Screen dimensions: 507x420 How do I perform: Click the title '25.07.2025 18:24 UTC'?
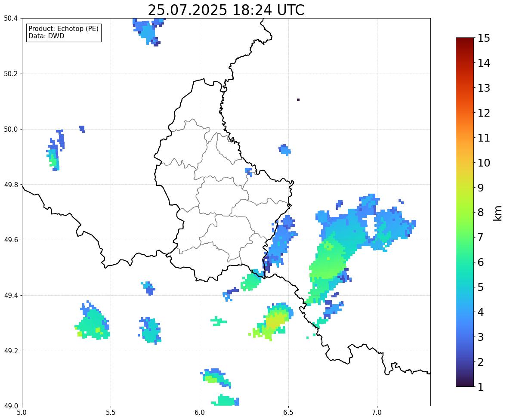(226, 10)
